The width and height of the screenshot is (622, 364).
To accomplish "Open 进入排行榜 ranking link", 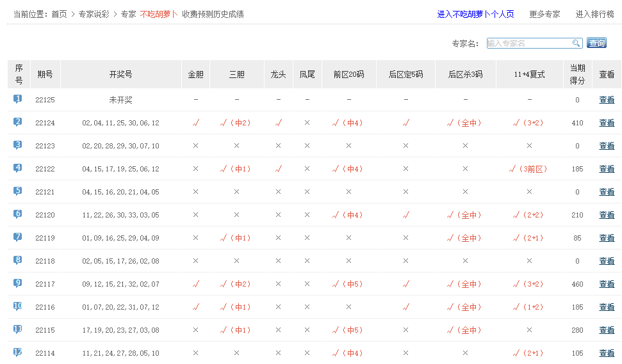I will [x=594, y=14].
